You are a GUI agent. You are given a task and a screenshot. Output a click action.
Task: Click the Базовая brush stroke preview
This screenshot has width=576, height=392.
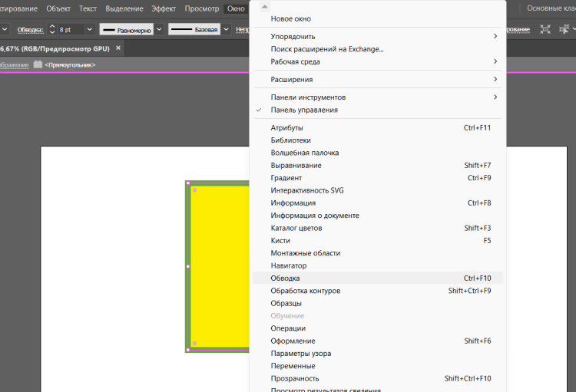[194, 29]
